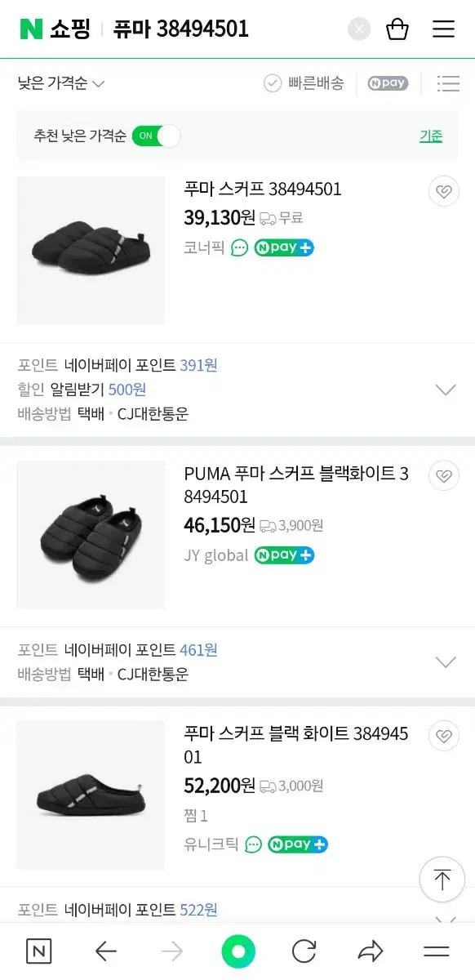Open the 코너픽 톡톡 chat icon
The image size is (475, 980).
point(241,247)
